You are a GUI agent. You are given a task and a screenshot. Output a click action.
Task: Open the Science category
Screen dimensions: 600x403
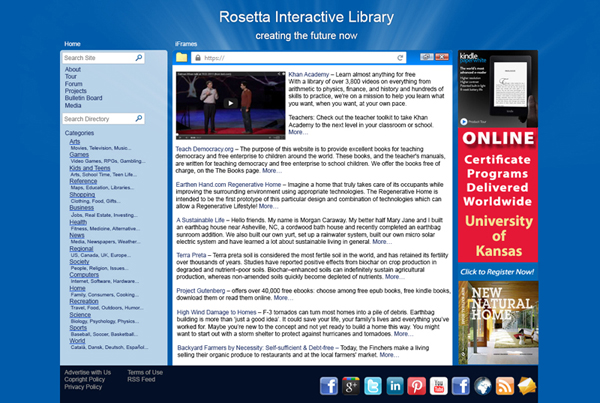point(80,315)
